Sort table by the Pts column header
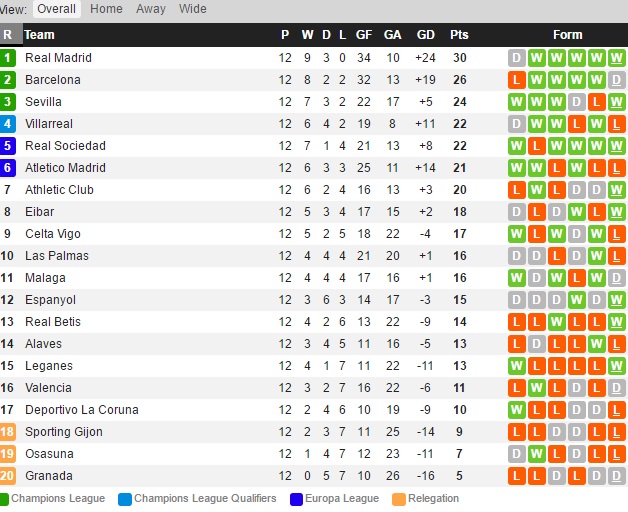The height and width of the screenshot is (512, 628). tap(459, 35)
